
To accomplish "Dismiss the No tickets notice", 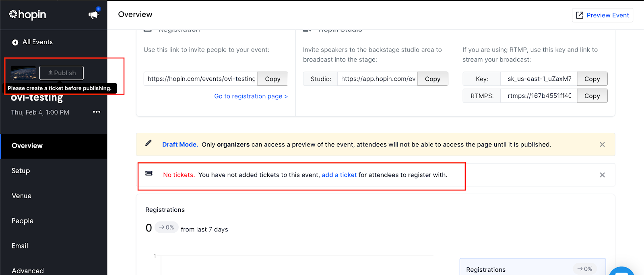I will tap(602, 175).
